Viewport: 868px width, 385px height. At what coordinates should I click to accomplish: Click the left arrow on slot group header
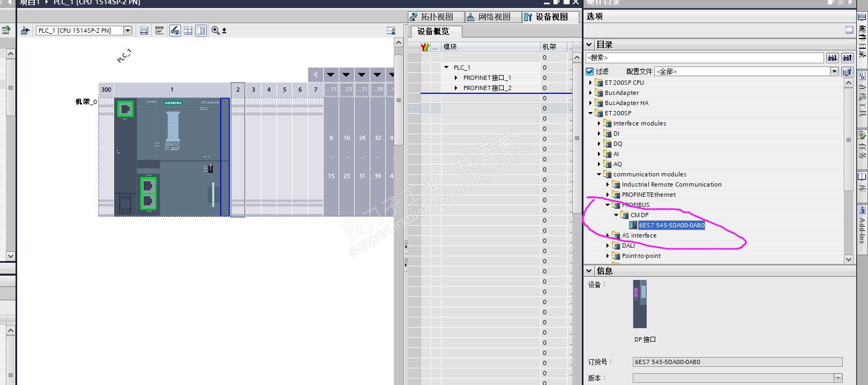pos(316,75)
